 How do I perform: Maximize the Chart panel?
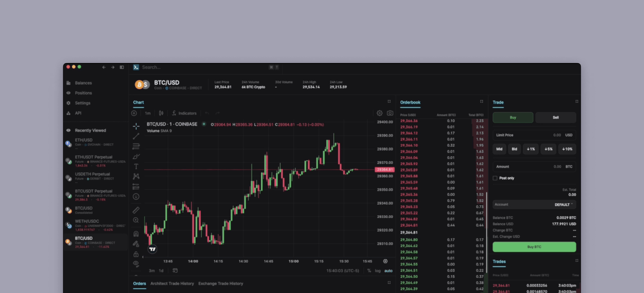pos(389,101)
